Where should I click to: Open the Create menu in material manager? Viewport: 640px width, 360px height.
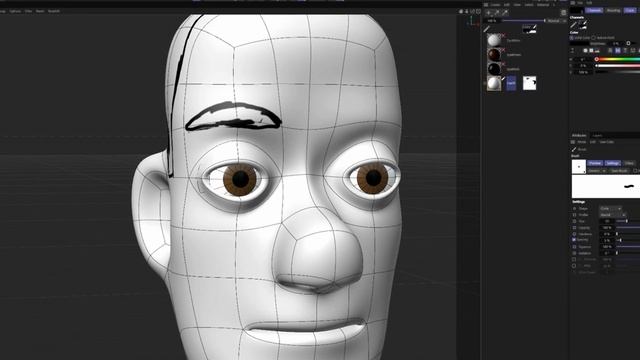click(495, 5)
